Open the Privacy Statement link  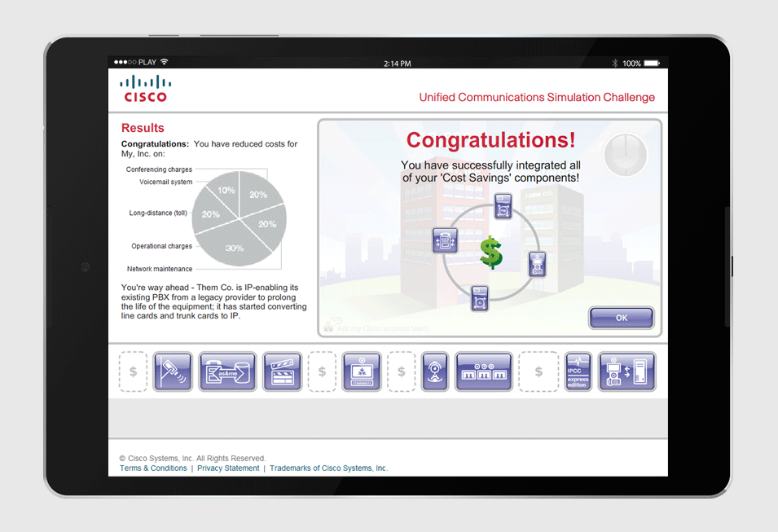[x=228, y=468]
